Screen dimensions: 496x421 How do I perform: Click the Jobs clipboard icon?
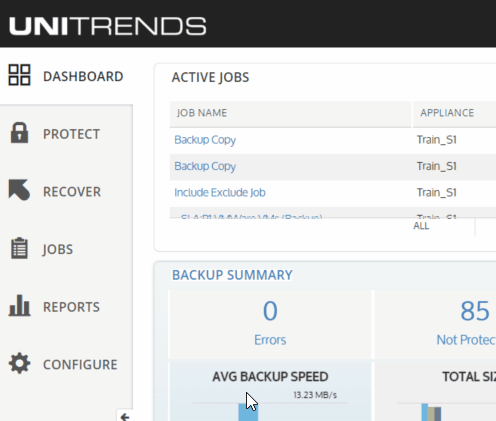click(x=19, y=248)
